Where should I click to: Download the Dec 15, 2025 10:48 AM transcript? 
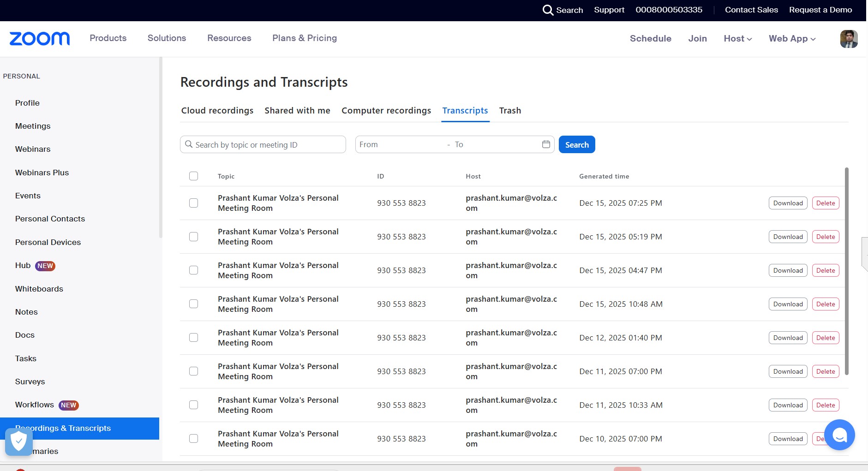[x=788, y=304]
